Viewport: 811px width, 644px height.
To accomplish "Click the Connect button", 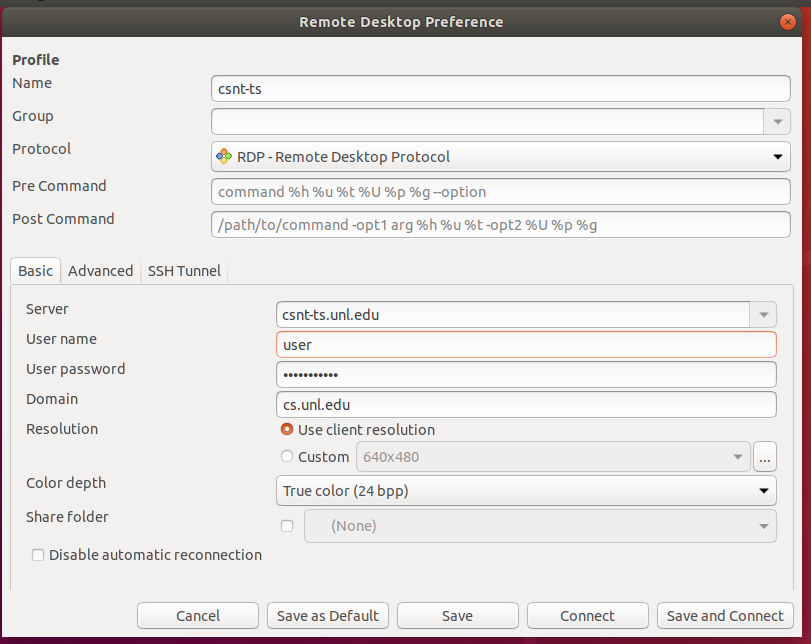I will [587, 616].
